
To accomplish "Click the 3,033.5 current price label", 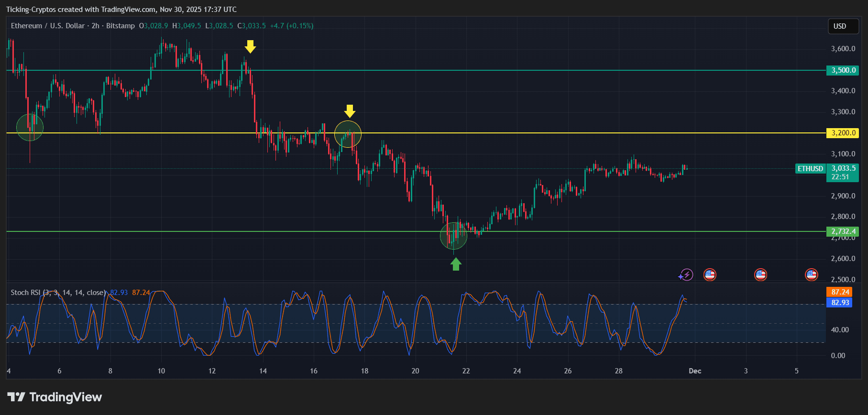I will click(x=843, y=168).
